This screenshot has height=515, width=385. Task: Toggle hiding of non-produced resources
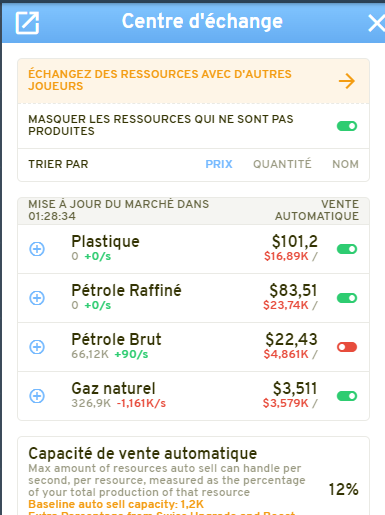coord(347,126)
